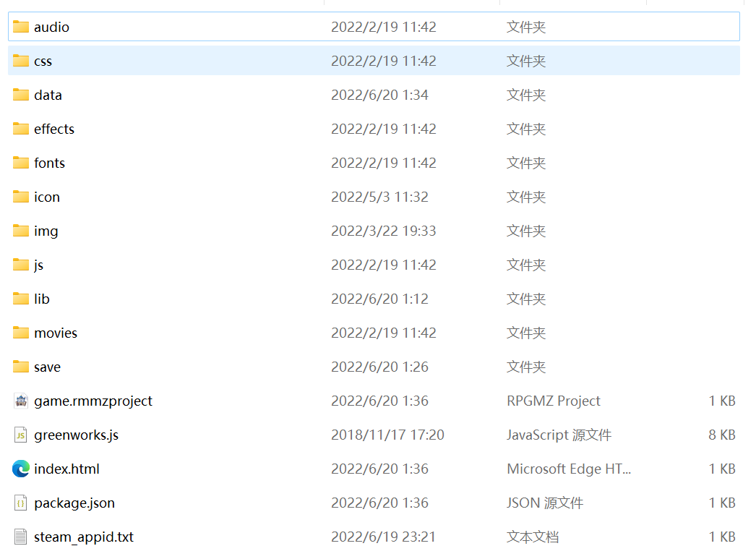Screen dimensions: 756x559
Task: Click the data folder icon
Action: pyautogui.click(x=21, y=95)
